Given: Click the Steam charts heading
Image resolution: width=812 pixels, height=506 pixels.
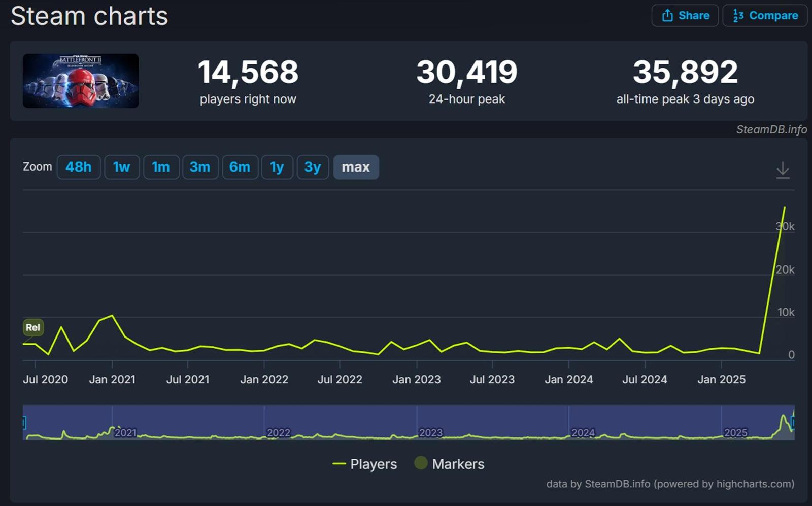Looking at the screenshot, I should (89, 16).
